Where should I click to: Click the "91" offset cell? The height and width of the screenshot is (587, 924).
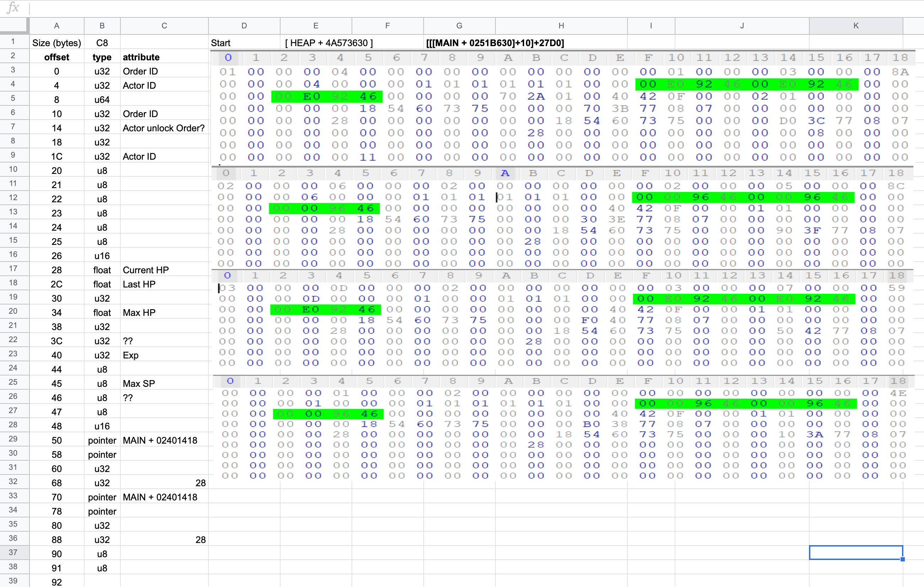click(x=56, y=567)
